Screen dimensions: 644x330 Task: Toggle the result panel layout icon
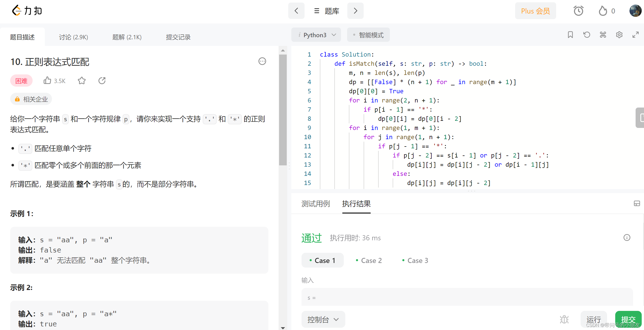pyautogui.click(x=637, y=203)
